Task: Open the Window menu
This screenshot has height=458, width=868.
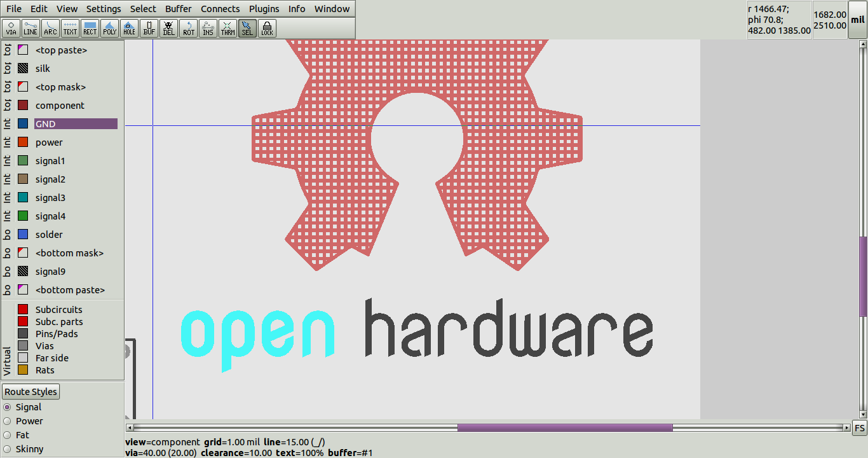Action: point(332,9)
